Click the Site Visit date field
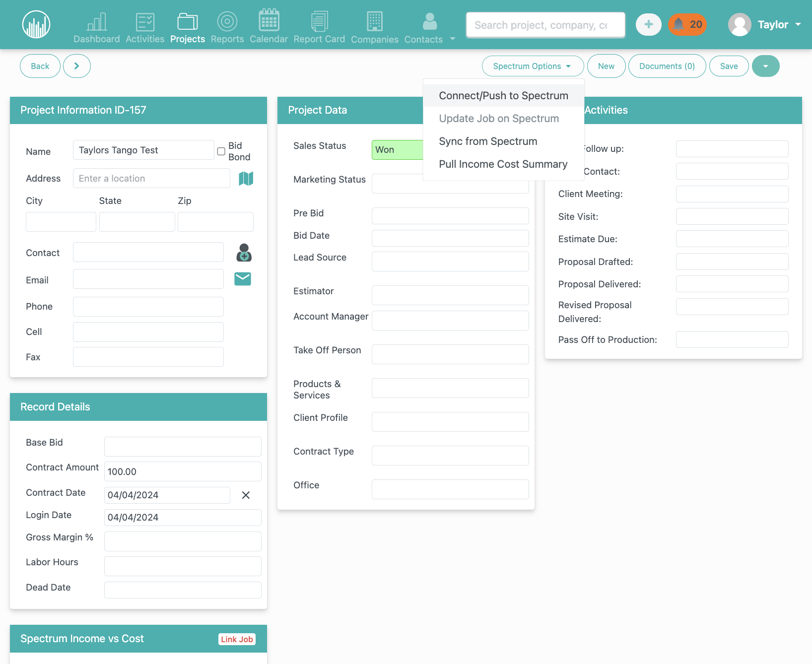This screenshot has width=812, height=664. point(732,216)
